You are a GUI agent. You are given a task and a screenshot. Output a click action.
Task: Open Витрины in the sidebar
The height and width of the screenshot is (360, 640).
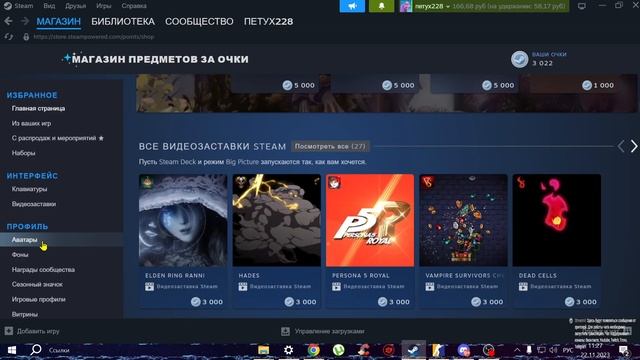[25, 314]
